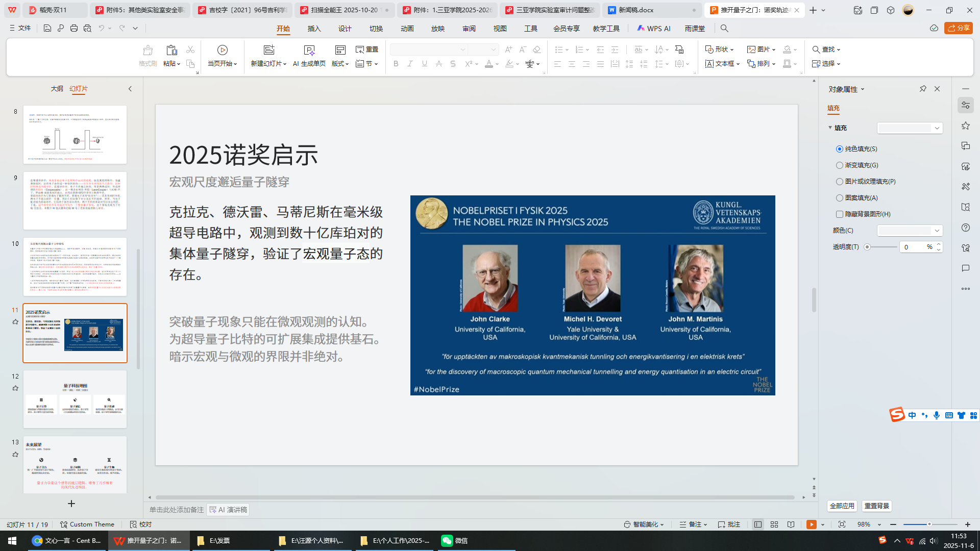This screenshot has height=551, width=980.
Task: Pin the Object Properties panel
Action: (x=923, y=89)
